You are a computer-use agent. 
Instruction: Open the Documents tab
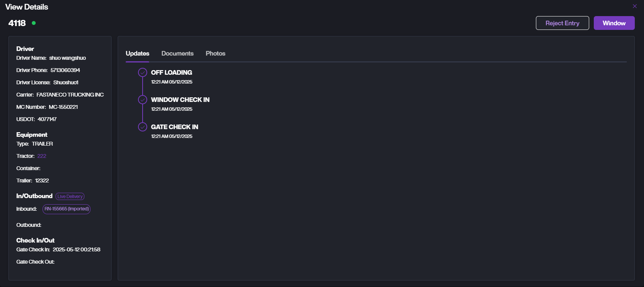pos(177,53)
